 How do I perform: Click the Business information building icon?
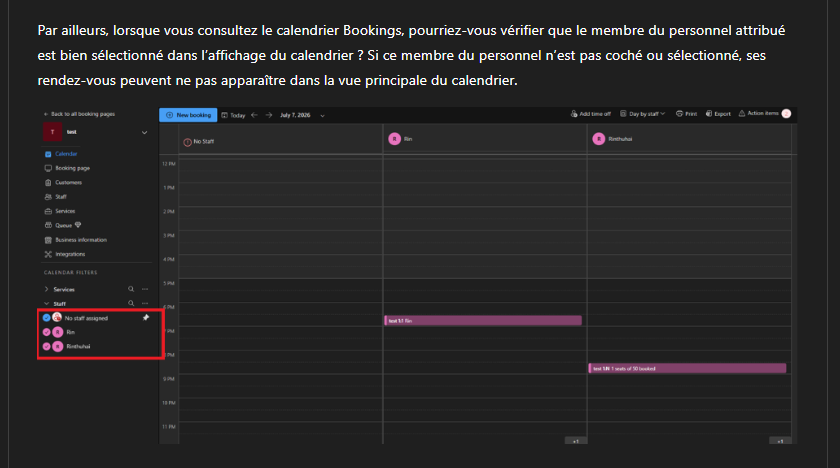(48, 240)
